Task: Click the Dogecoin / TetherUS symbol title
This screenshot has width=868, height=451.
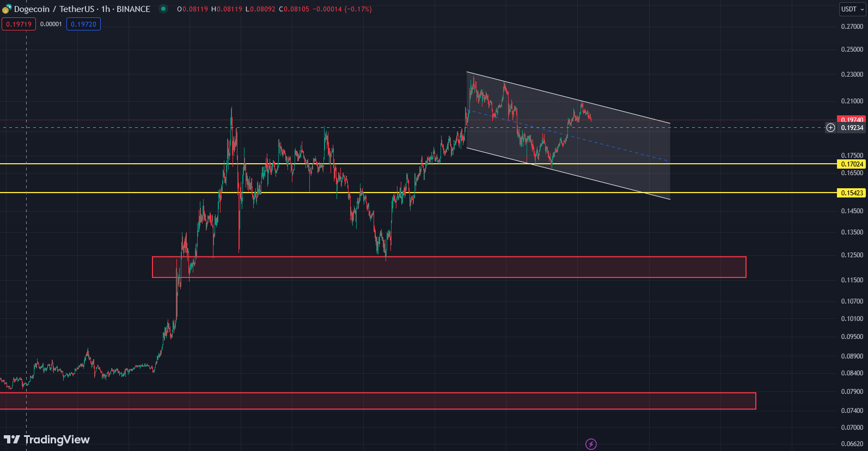Action: pos(82,9)
